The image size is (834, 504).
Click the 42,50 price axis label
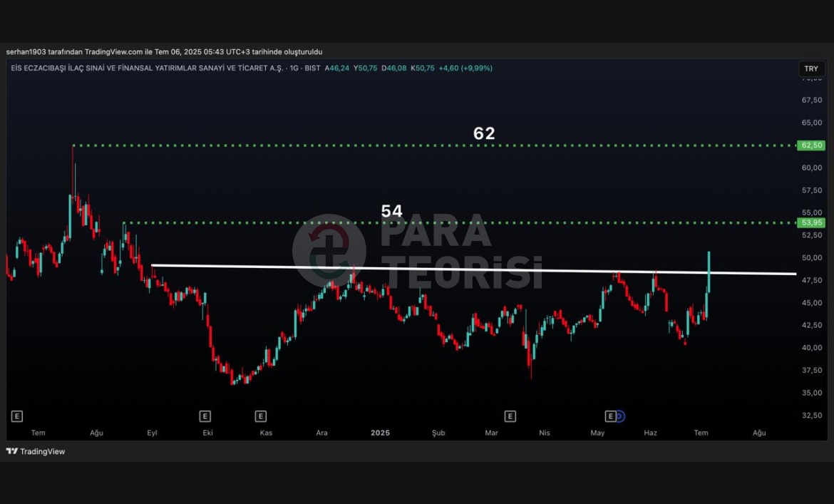[x=812, y=325]
